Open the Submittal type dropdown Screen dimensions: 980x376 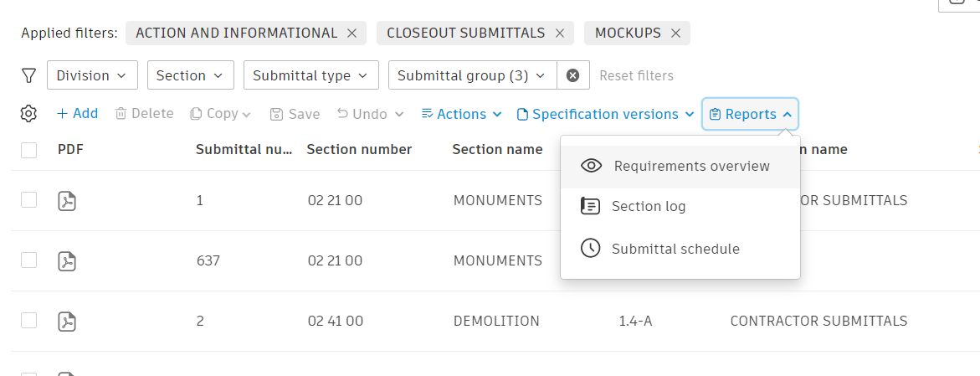pos(310,75)
